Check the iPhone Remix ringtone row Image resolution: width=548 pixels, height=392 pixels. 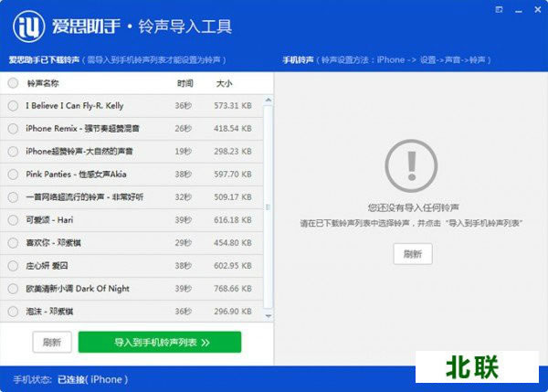(13, 129)
